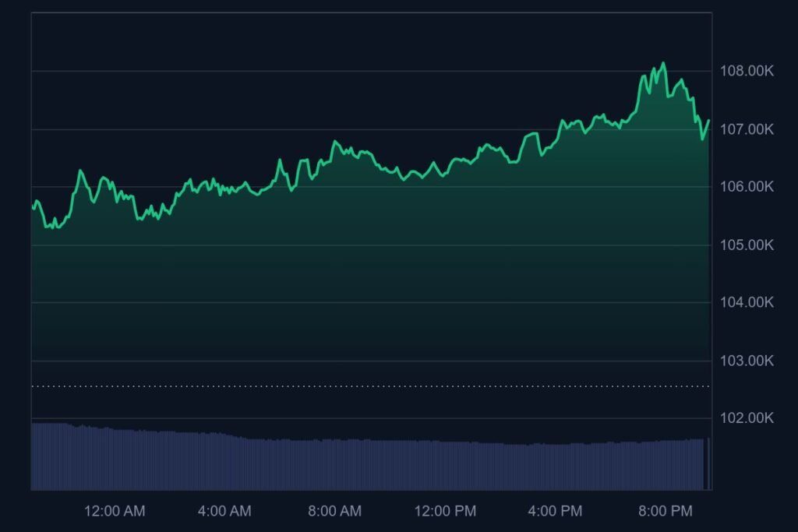
Task: Click the dotted previous-close reference line
Action: pyautogui.click(x=372, y=386)
